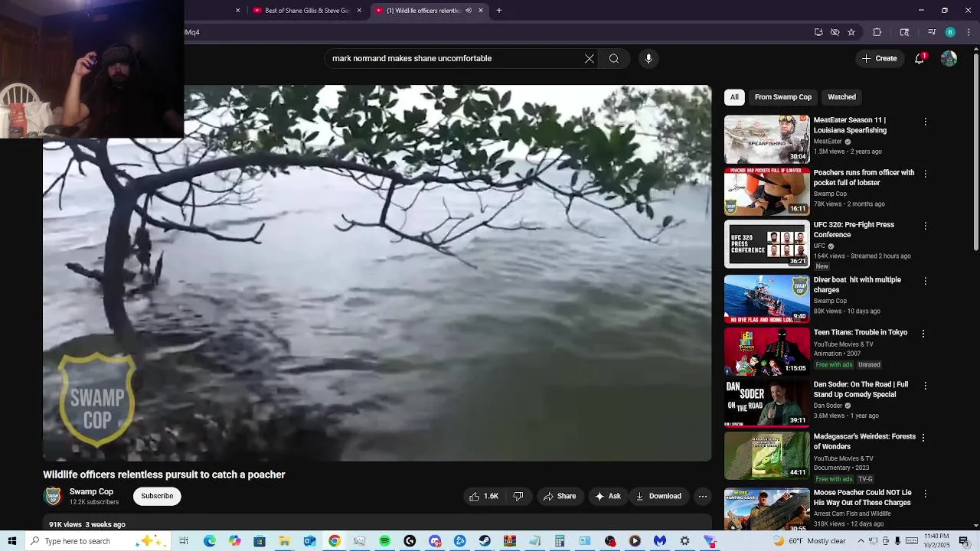Bookmark this page with star icon
Viewport: 980px width, 551px height.
click(x=851, y=32)
